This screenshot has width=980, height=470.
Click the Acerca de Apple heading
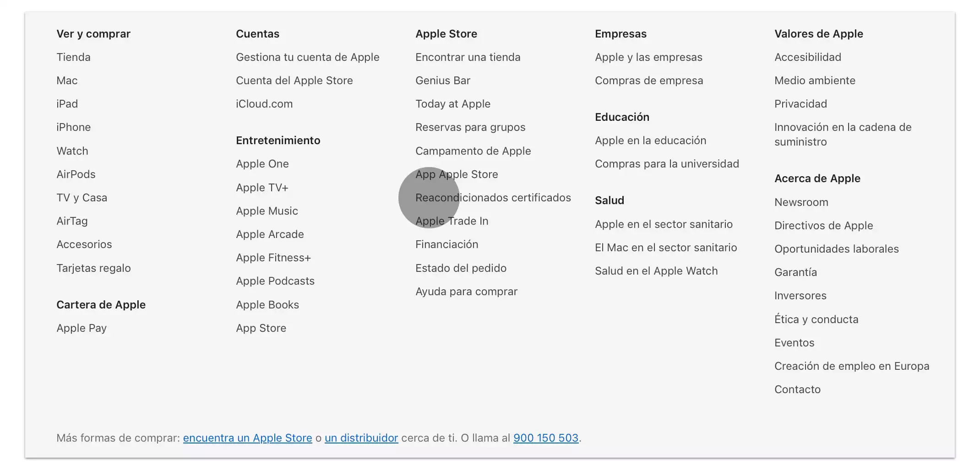click(x=817, y=178)
